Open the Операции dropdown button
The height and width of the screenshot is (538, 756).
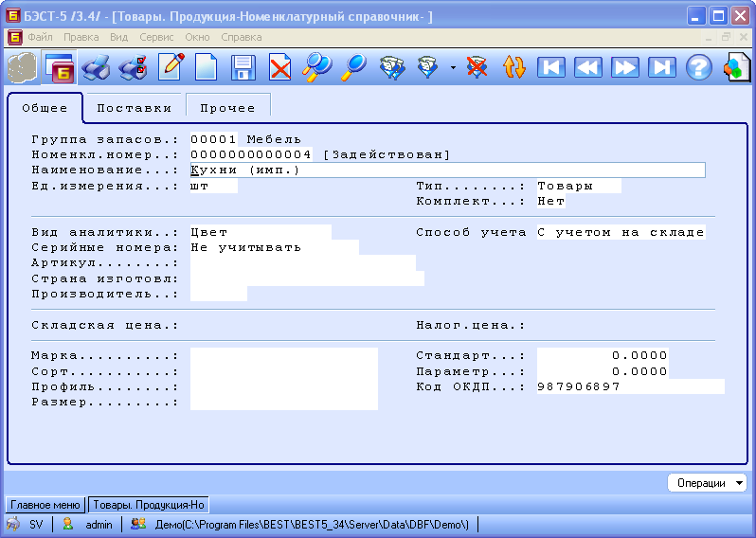707,483
